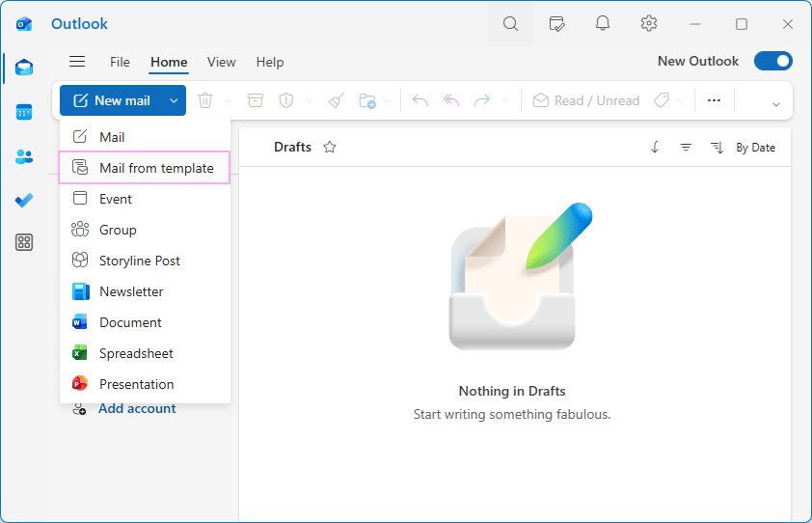
Task: Open the Settings gear
Action: pyautogui.click(x=648, y=23)
